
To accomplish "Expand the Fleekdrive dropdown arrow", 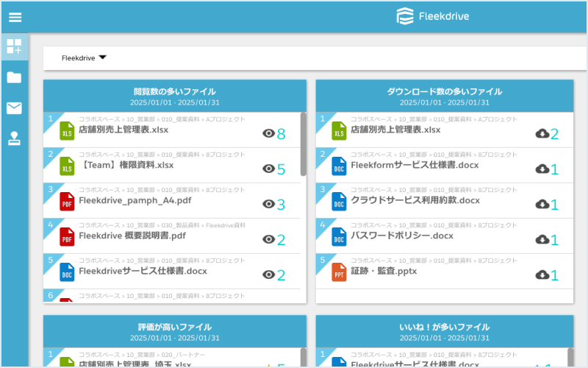I will point(102,57).
